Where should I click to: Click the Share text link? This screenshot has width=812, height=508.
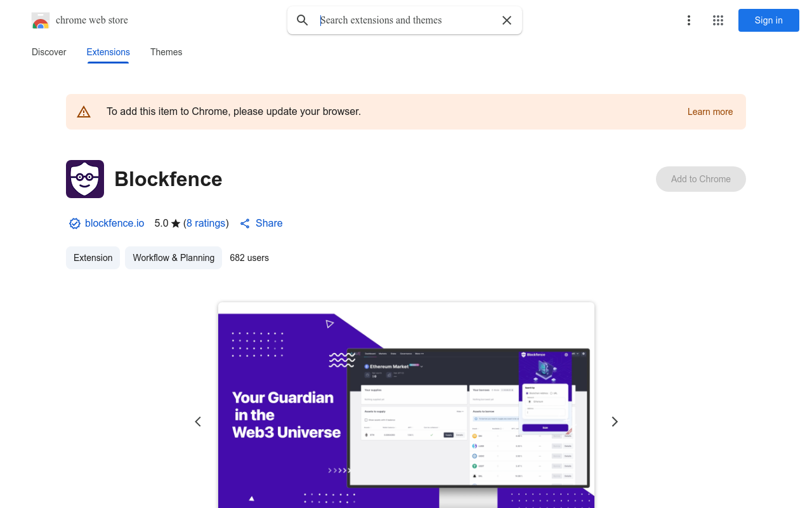tap(269, 224)
